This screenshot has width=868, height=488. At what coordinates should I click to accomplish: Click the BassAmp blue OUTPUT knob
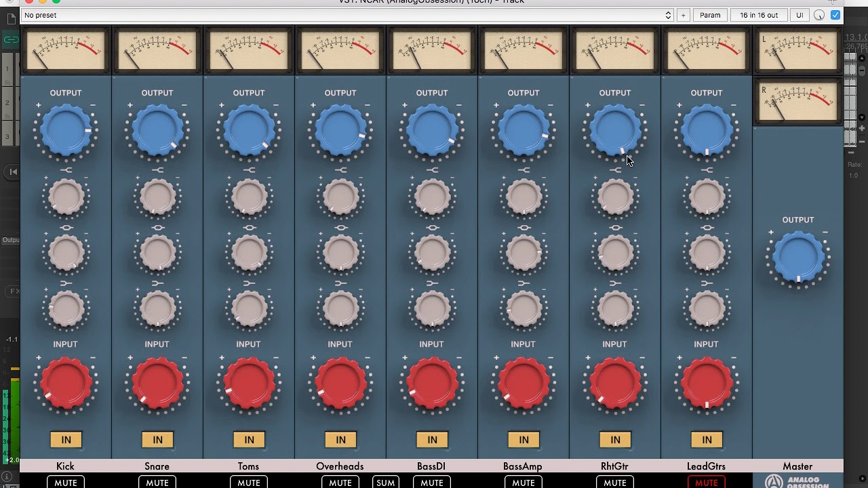(524, 131)
